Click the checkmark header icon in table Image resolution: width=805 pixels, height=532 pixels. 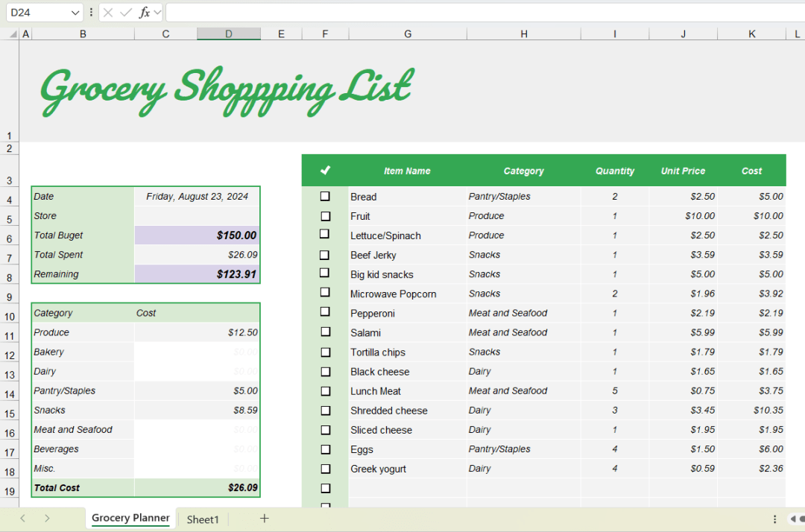(325, 171)
